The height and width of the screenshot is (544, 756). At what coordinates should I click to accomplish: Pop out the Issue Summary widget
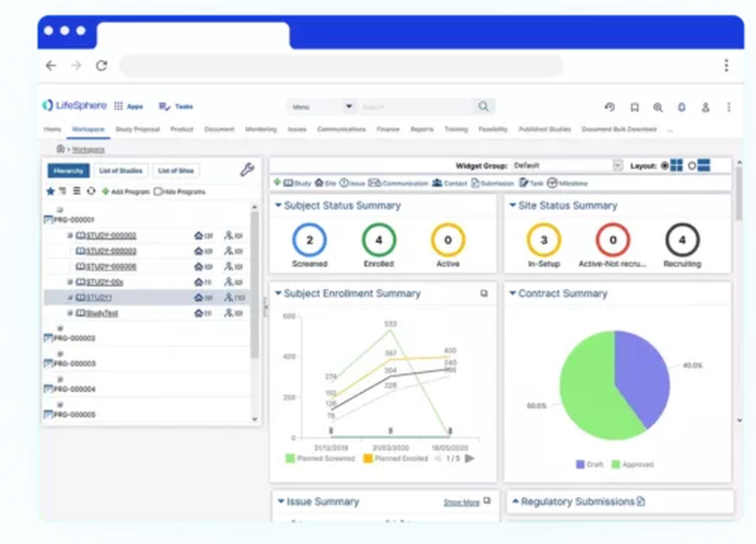(x=487, y=501)
